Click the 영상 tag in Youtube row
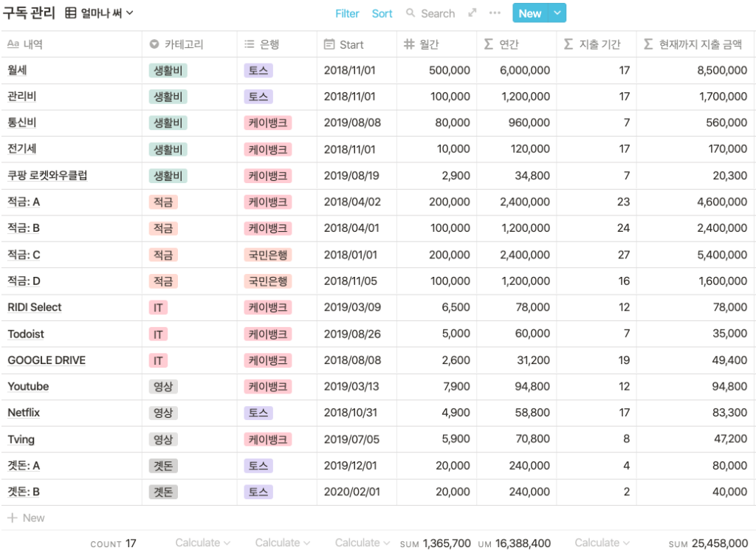The height and width of the screenshot is (553, 756). (163, 386)
